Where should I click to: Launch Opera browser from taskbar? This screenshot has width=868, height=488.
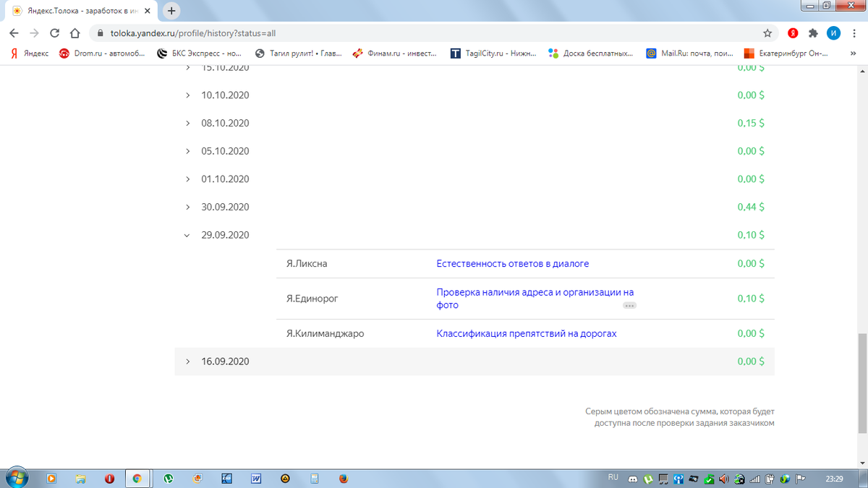109,479
